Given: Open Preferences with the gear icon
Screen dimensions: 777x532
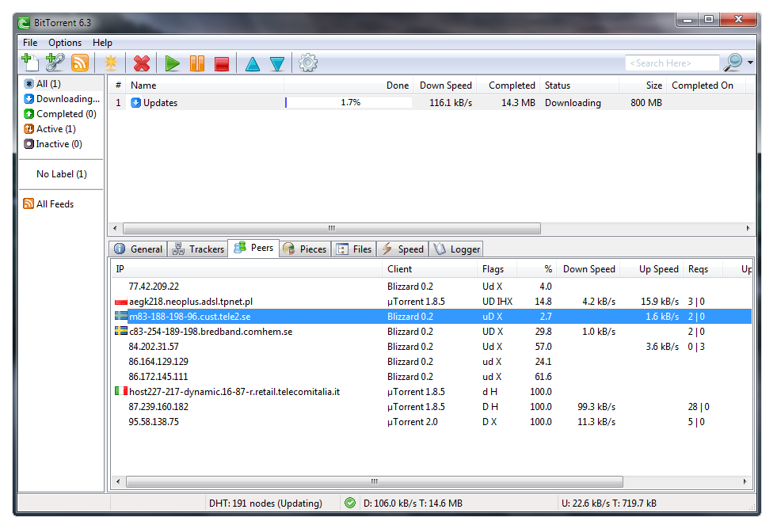Looking at the screenshot, I should pos(308,63).
